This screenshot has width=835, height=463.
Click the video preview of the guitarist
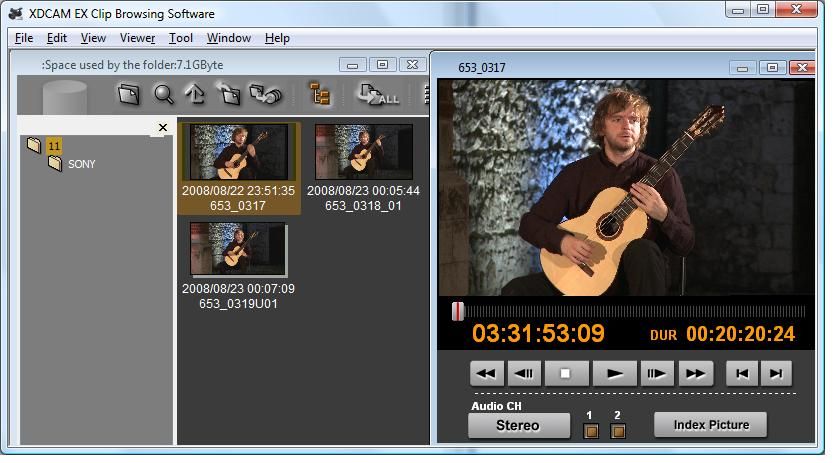[626, 188]
